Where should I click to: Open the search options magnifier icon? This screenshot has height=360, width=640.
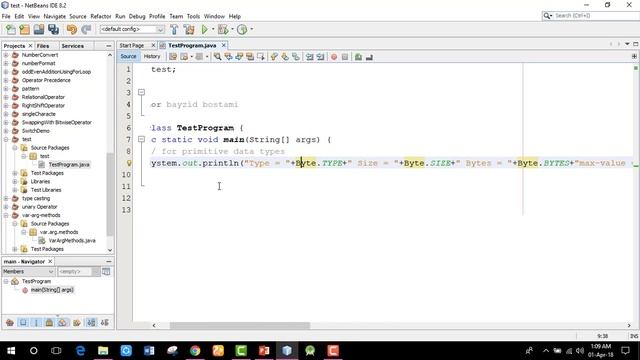[547, 16]
